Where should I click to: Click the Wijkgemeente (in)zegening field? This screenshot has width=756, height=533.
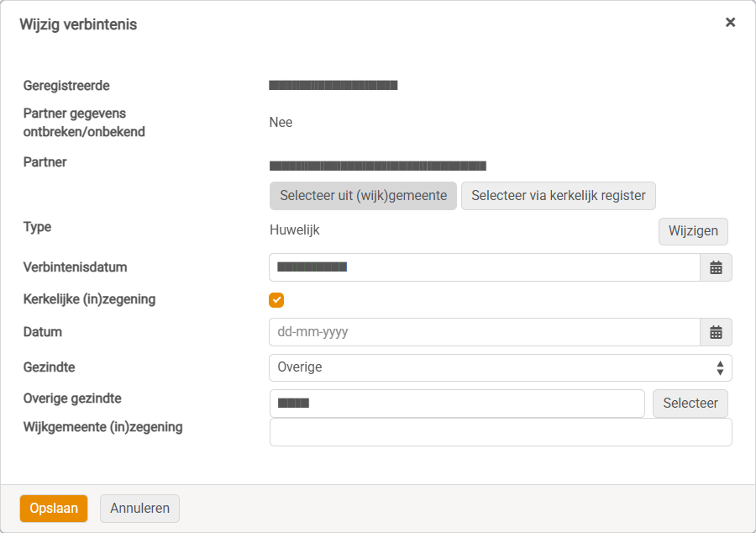[501, 432]
